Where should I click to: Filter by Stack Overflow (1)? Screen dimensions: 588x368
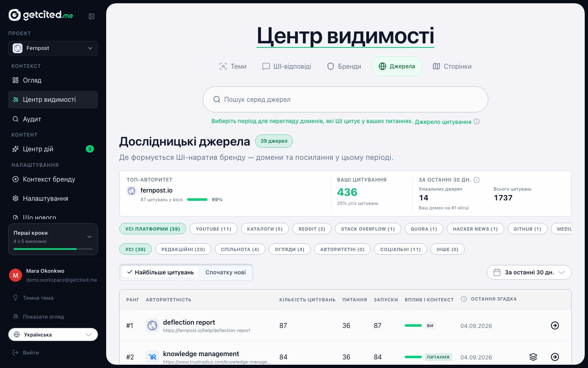click(368, 229)
